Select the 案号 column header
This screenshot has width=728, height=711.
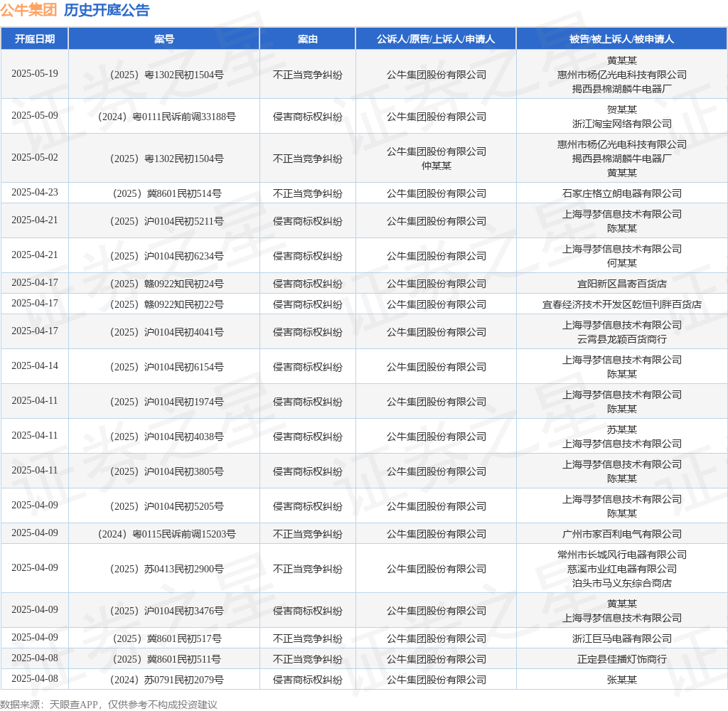(164, 39)
